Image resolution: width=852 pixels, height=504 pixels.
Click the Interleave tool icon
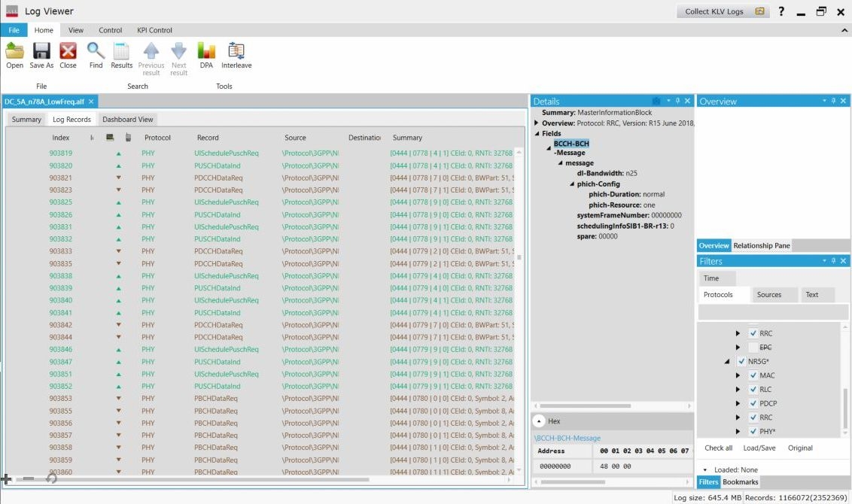(236, 51)
